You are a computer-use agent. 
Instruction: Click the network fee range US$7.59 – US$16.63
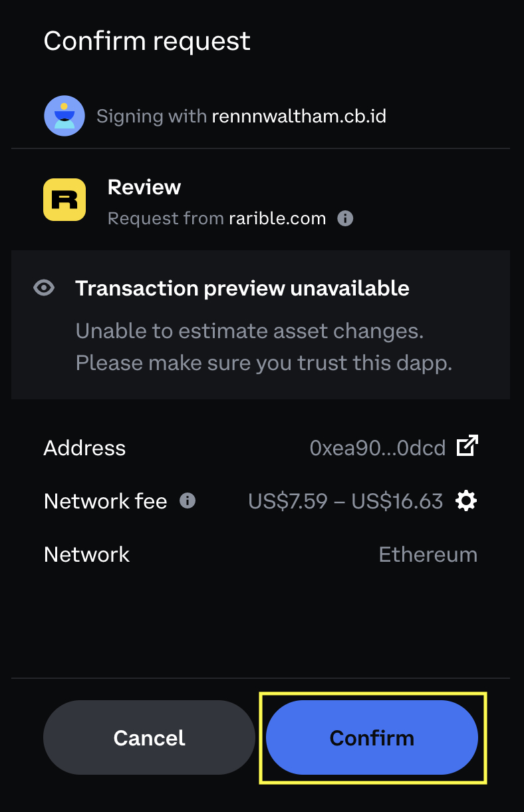[346, 501]
